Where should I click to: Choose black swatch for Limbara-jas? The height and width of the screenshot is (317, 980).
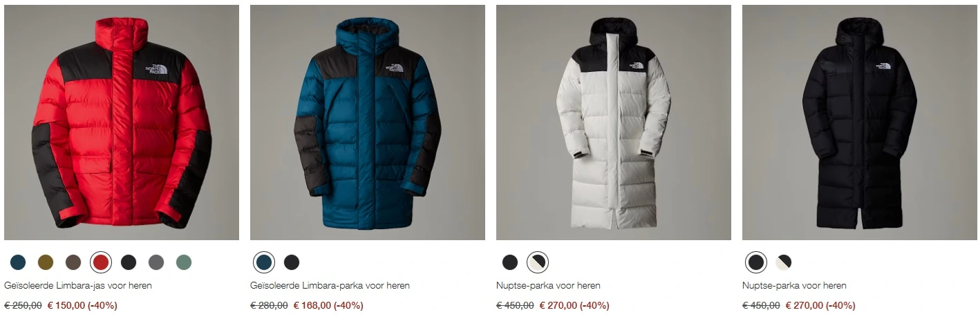(129, 262)
